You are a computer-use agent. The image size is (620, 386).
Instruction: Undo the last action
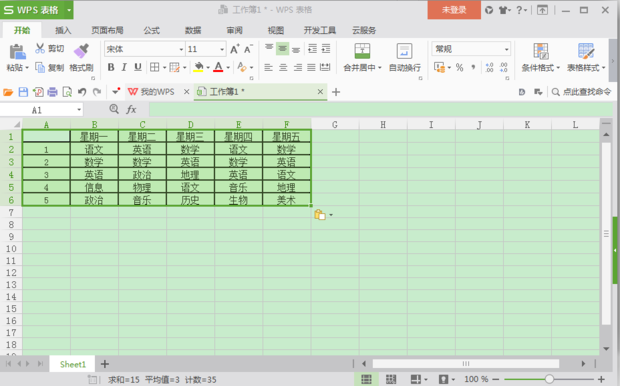point(82,92)
